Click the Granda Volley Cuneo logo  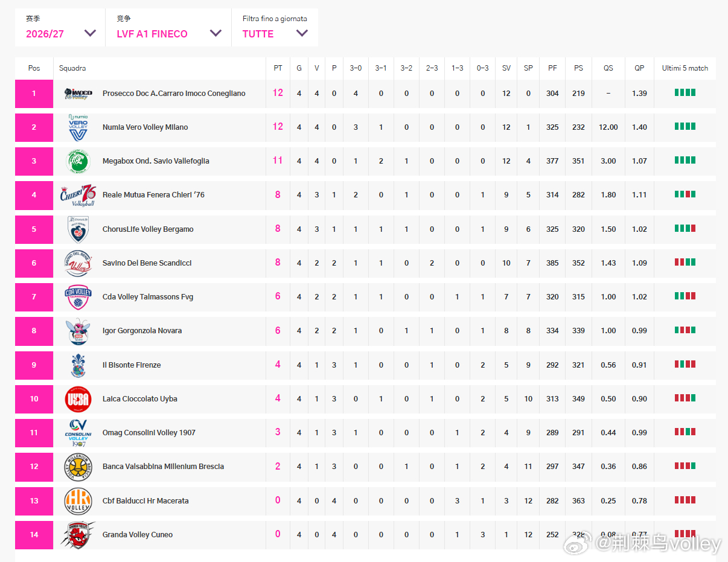click(x=78, y=535)
